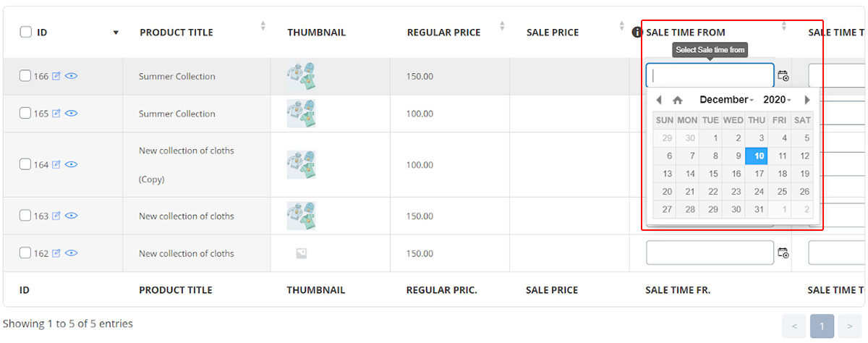Toggle the select-all checkbox in ID header

click(26, 33)
